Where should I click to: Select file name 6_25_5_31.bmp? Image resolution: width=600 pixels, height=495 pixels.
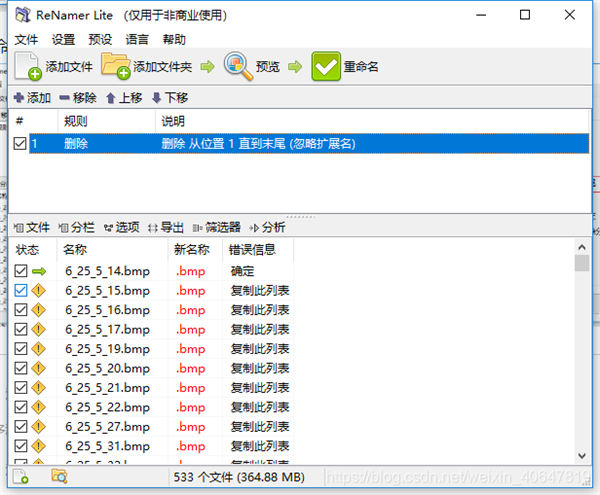pos(108,446)
